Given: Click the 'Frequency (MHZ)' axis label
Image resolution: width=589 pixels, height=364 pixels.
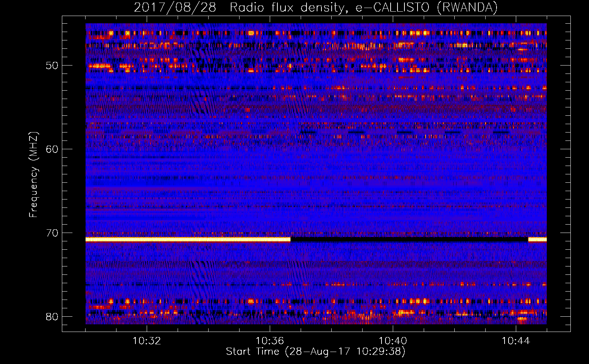Looking at the screenshot, I should pyautogui.click(x=33, y=175).
